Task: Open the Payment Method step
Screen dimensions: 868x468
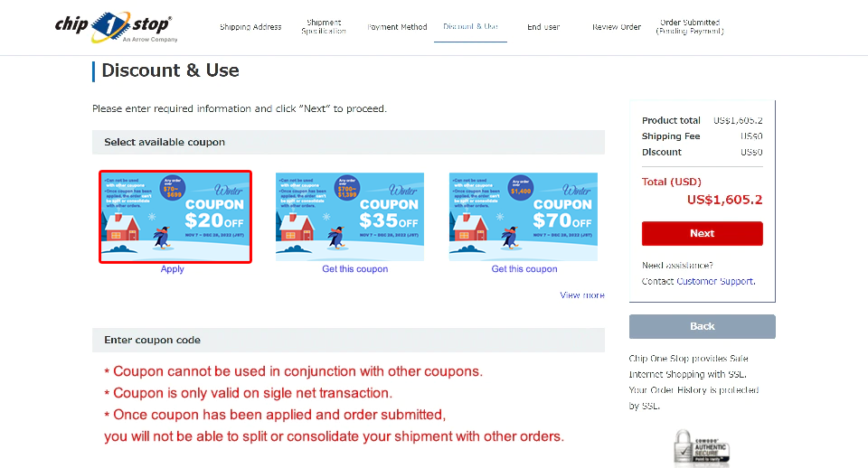Action: (x=397, y=27)
